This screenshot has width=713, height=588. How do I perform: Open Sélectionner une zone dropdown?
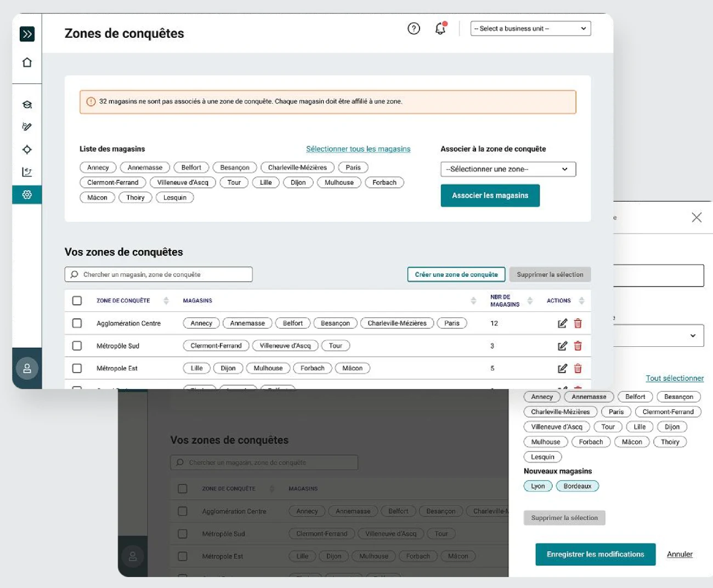click(508, 169)
